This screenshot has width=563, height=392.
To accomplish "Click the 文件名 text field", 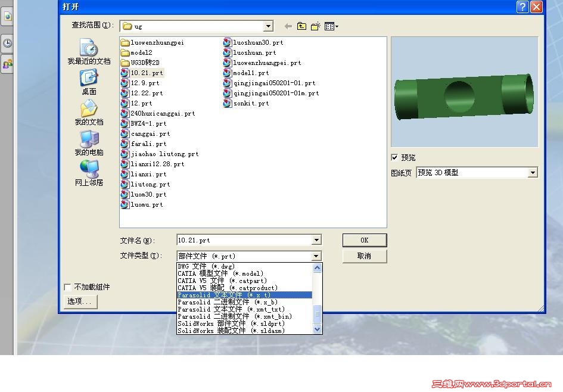I will (x=244, y=240).
